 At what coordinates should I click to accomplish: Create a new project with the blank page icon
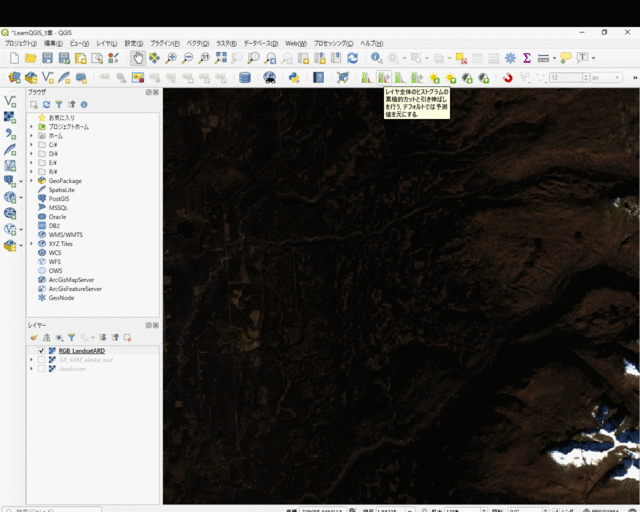(x=14, y=58)
